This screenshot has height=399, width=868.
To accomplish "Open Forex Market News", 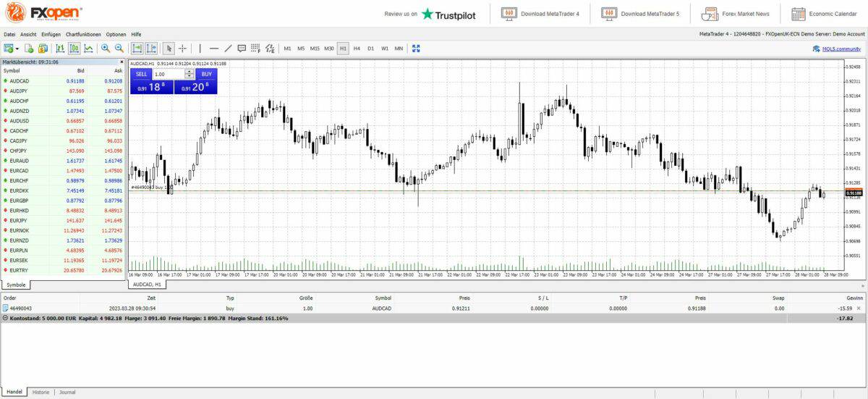I will (736, 14).
